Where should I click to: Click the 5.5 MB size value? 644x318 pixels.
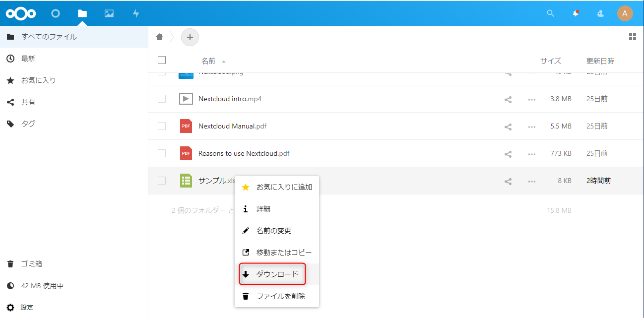[x=561, y=126]
